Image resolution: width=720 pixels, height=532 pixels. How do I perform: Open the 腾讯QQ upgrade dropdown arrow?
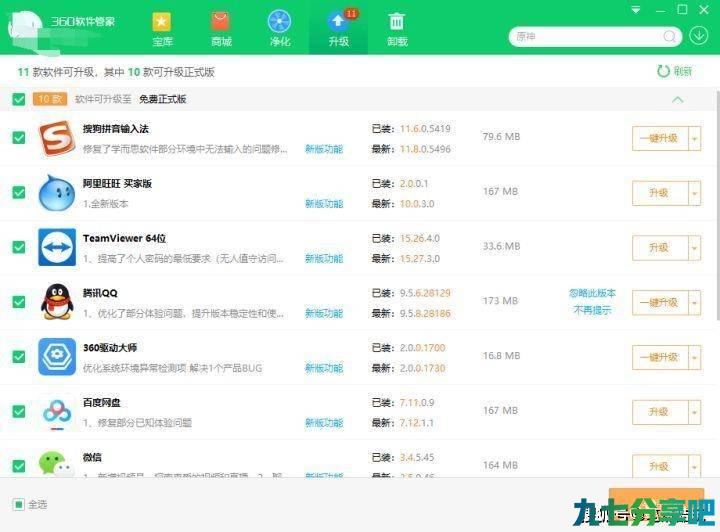(695, 302)
